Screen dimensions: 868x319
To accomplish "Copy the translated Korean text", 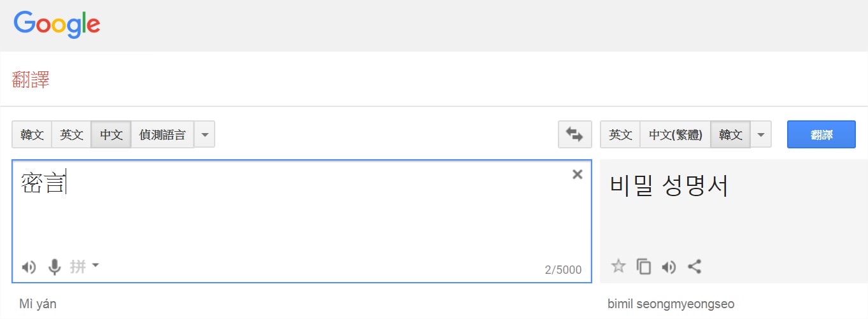I will coord(644,266).
